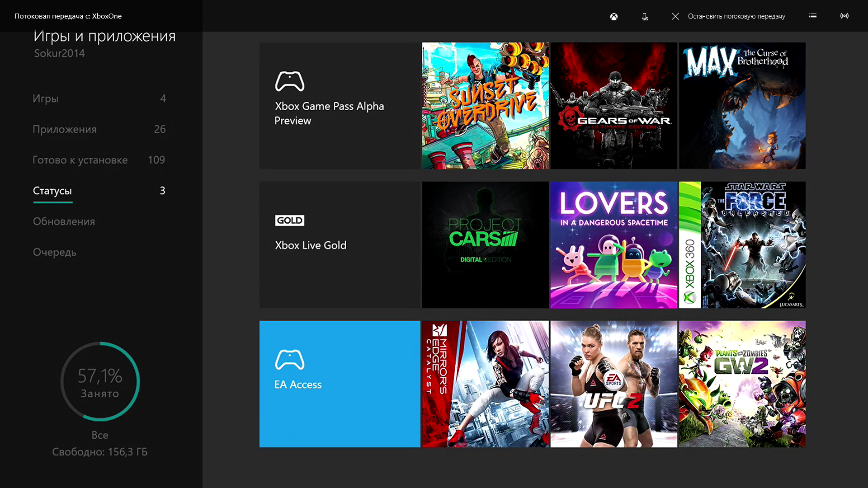Viewport: 868px width, 488px height.
Task: Open 'Готово к установке' section
Action: tap(99, 160)
